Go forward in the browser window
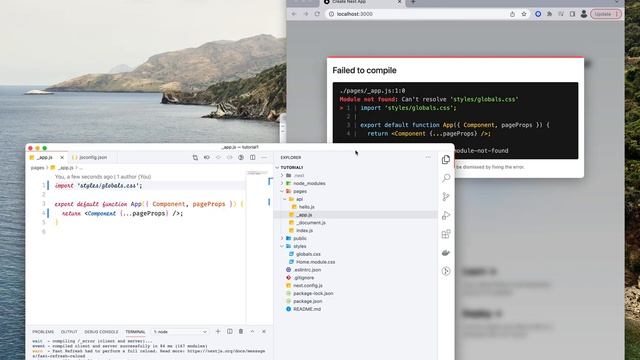 [305, 14]
